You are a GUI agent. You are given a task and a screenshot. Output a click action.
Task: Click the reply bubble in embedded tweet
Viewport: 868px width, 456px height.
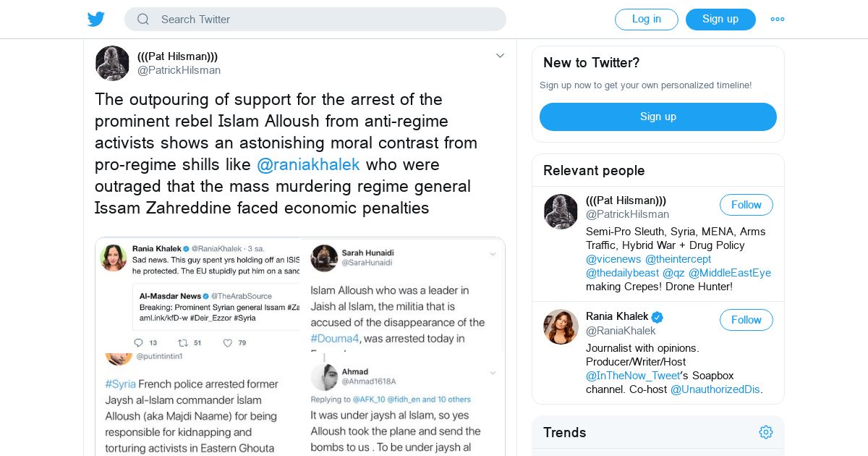pos(139,342)
